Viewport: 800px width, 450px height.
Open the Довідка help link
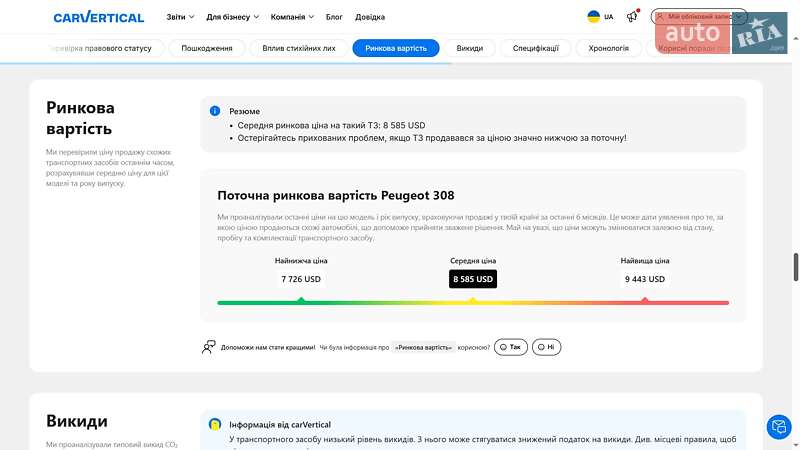[370, 17]
